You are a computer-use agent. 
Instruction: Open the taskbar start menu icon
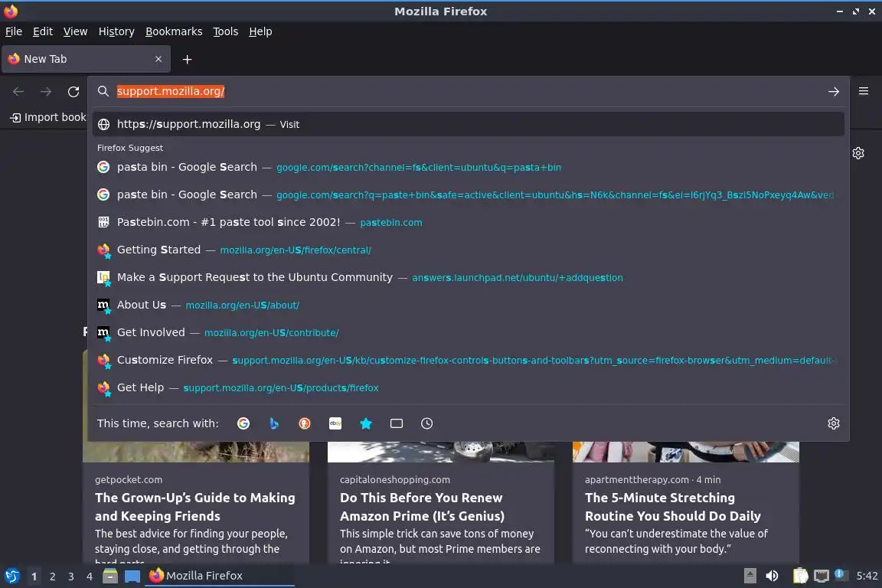[12, 577]
